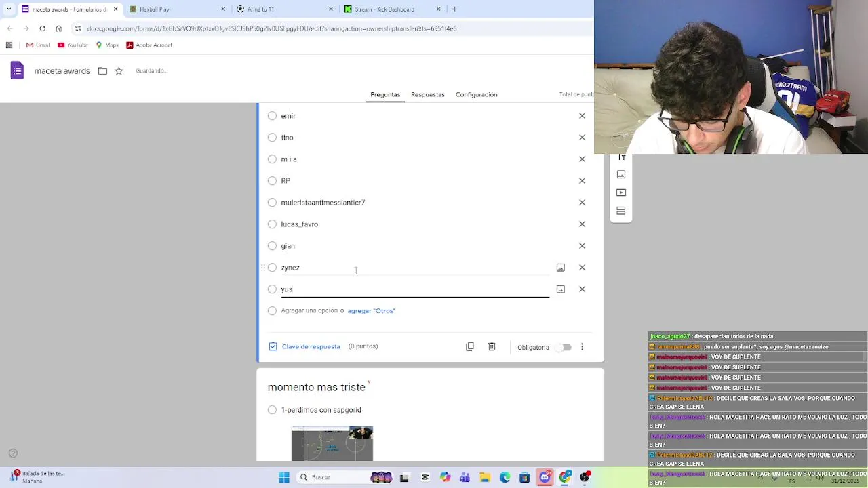Image resolution: width=868 pixels, height=488 pixels.
Task: Open 'Clave de respuesta' answer key
Action: pos(304,346)
